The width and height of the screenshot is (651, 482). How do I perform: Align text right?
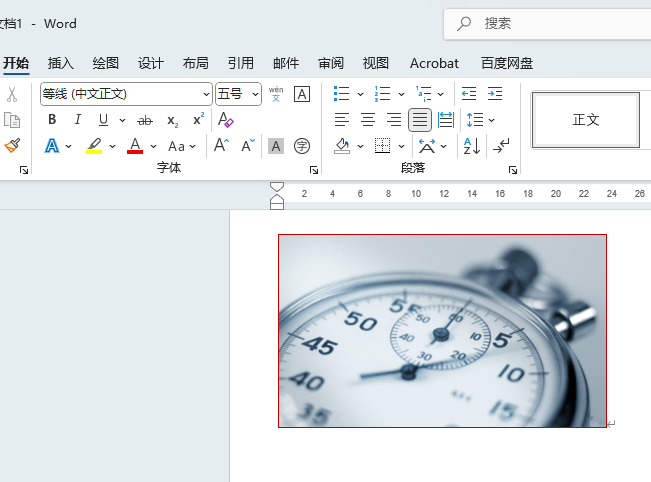pyautogui.click(x=394, y=120)
